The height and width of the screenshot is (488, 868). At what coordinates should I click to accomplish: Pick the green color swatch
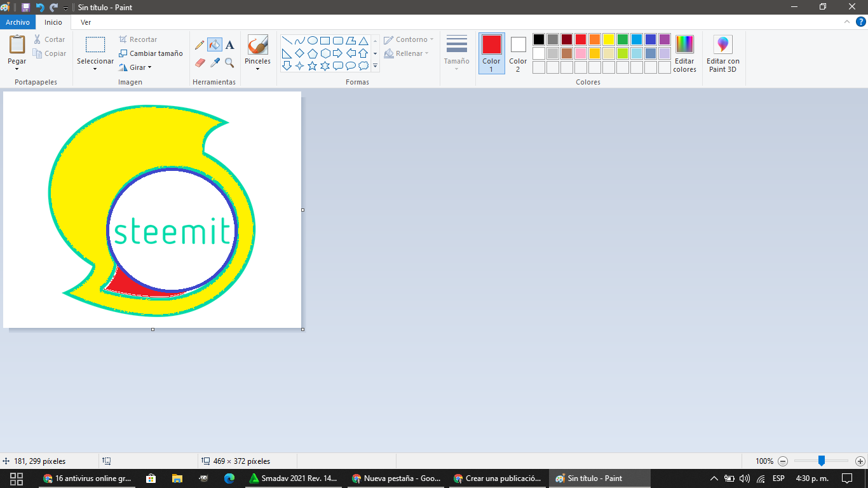(623, 39)
